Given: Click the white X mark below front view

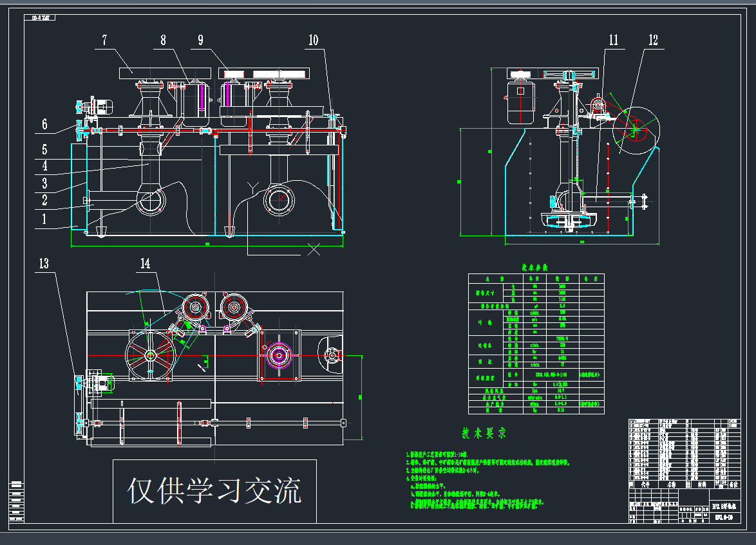Looking at the screenshot, I should tap(314, 249).
